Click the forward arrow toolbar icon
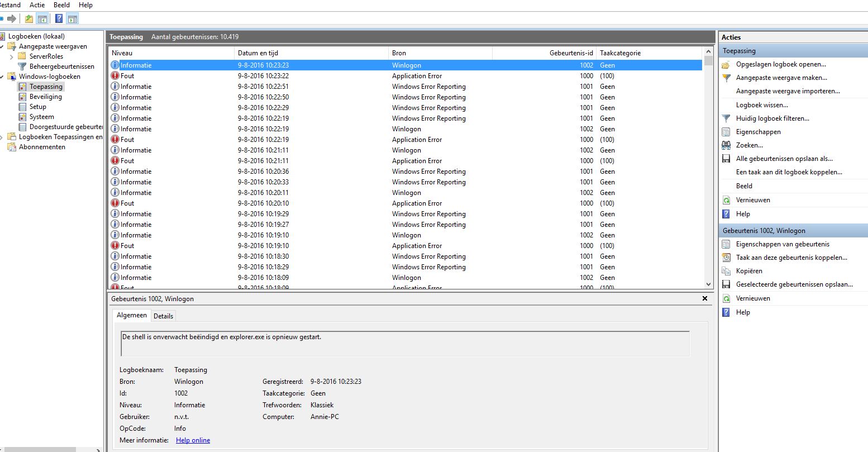 coord(12,19)
